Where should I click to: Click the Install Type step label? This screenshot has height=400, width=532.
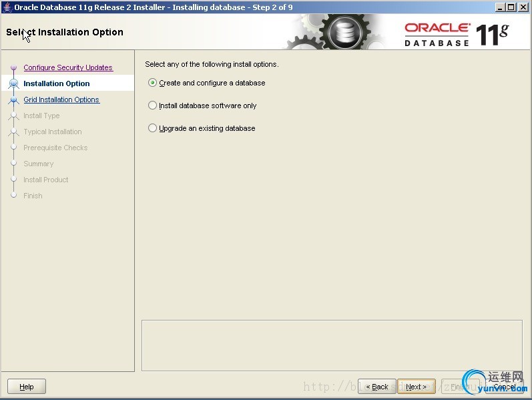point(41,116)
